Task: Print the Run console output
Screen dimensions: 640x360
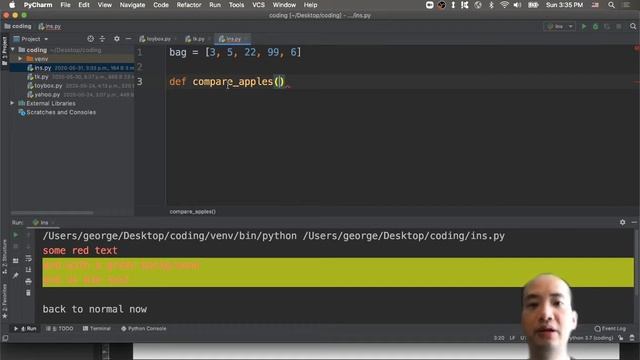Action: (x=28, y=282)
